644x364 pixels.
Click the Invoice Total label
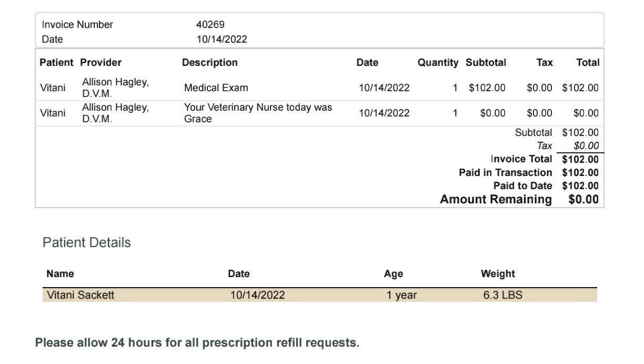[521, 159]
